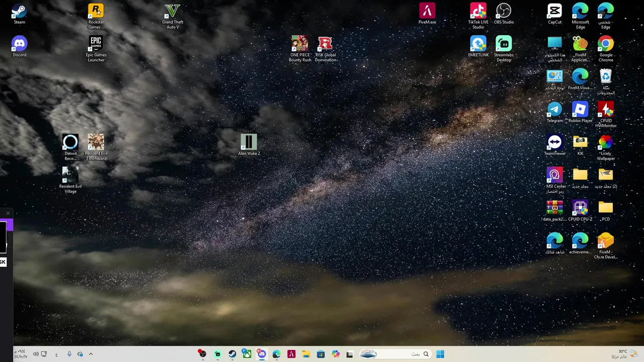
Task: Open the Xbox app from taskbar
Action: coord(247,354)
